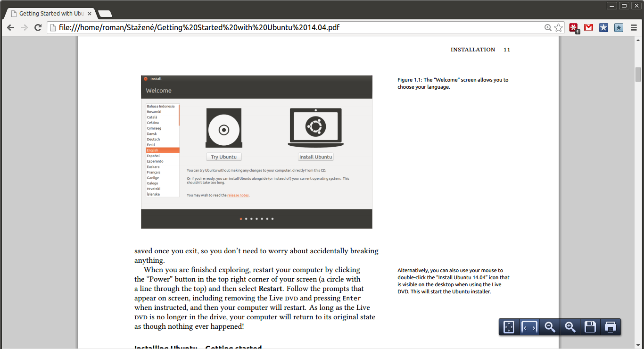Viewport: 644px width, 349px height.
Task: Print the PDF document
Action: (x=611, y=327)
